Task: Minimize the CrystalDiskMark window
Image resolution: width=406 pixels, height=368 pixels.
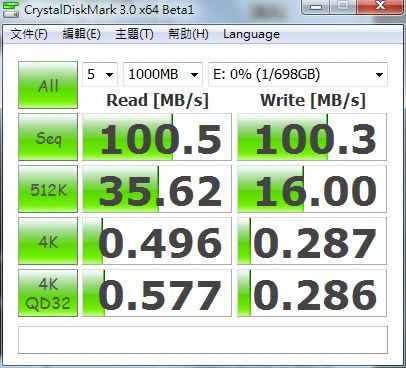Action: [x=316, y=6]
